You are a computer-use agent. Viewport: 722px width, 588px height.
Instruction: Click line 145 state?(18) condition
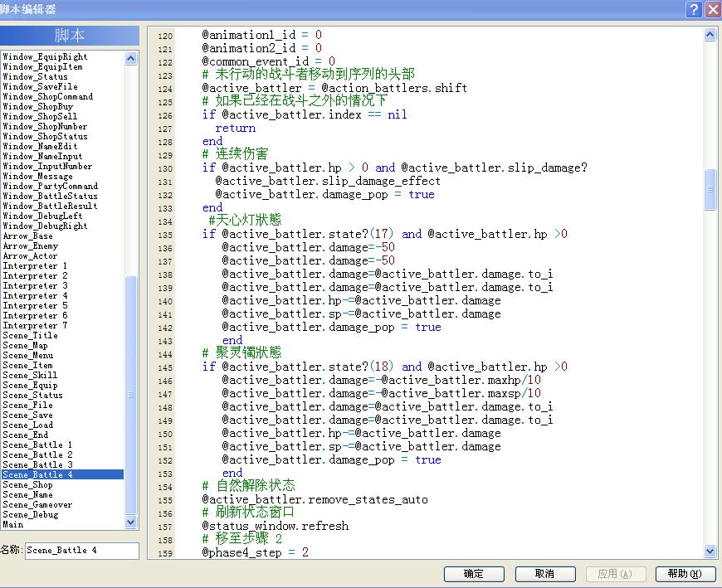(385, 367)
